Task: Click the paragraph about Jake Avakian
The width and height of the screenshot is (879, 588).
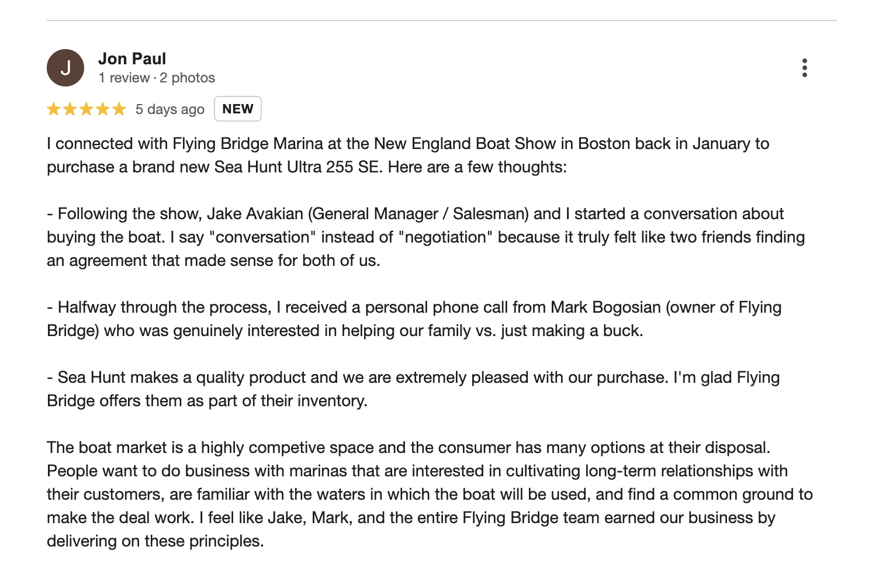Action: [426, 237]
